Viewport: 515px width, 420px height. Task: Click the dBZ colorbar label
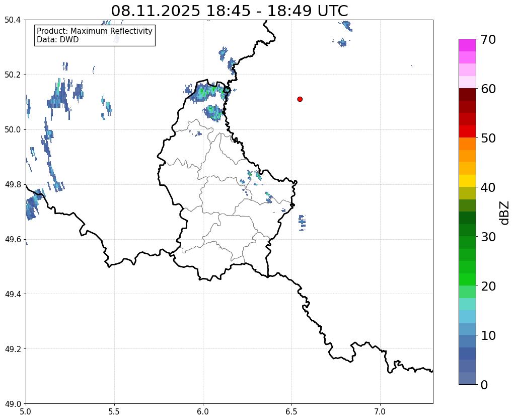click(505, 213)
